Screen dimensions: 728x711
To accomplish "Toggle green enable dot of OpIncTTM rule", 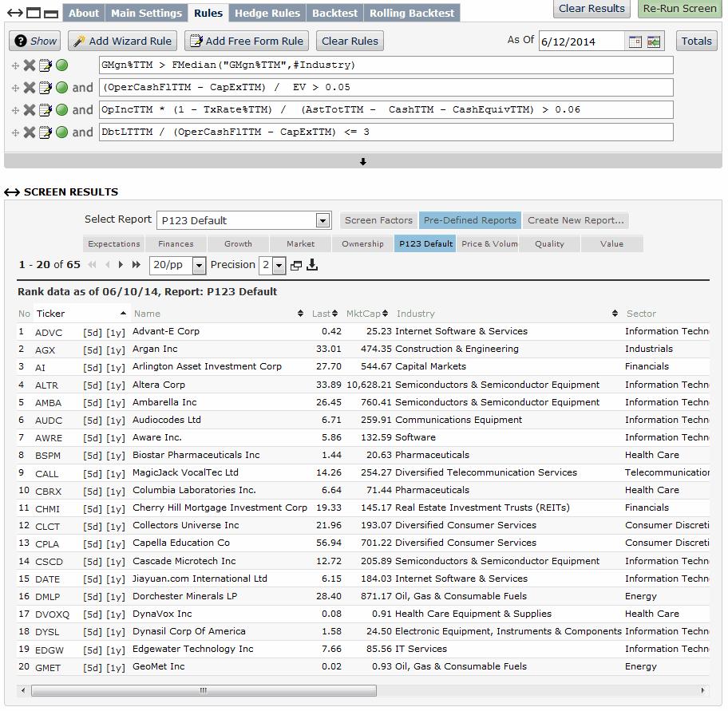I will pyautogui.click(x=61, y=110).
